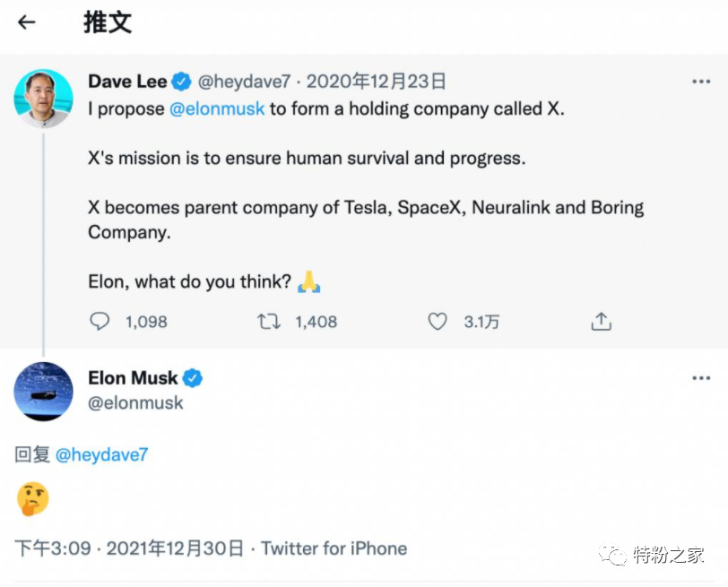Screen dimensions: 728x587
Task: Open the @heydave7 handle beside Dave Lee
Action: 244,82
